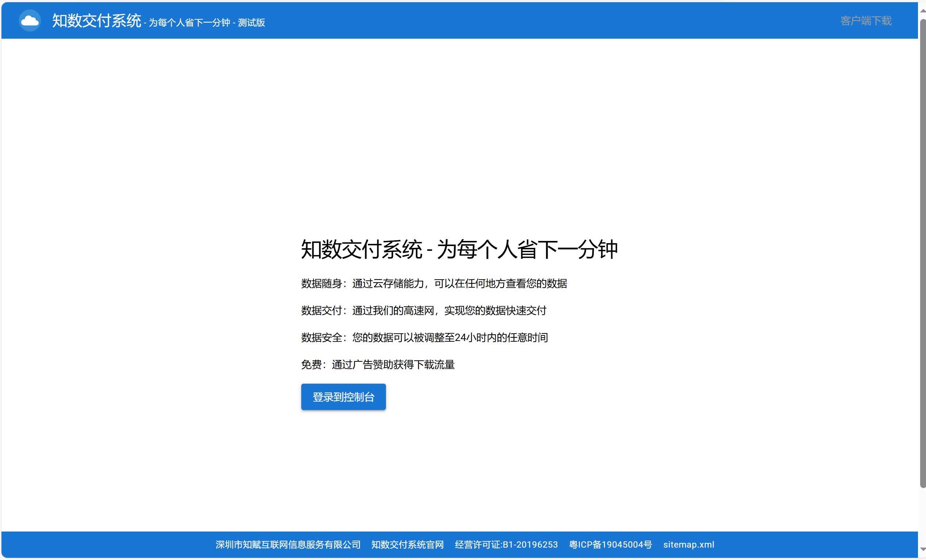Click the scrollbar down arrow
The height and width of the screenshot is (560, 926).
click(923, 549)
